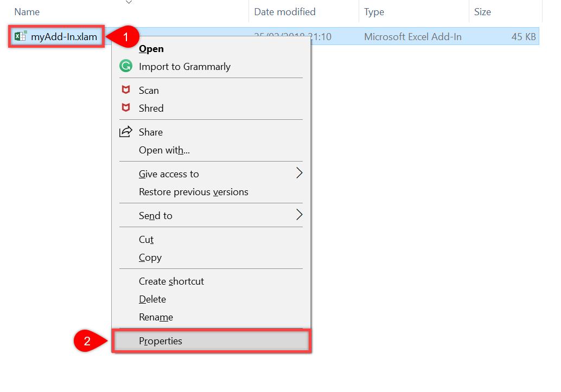Rename the add-in file

coord(156,317)
